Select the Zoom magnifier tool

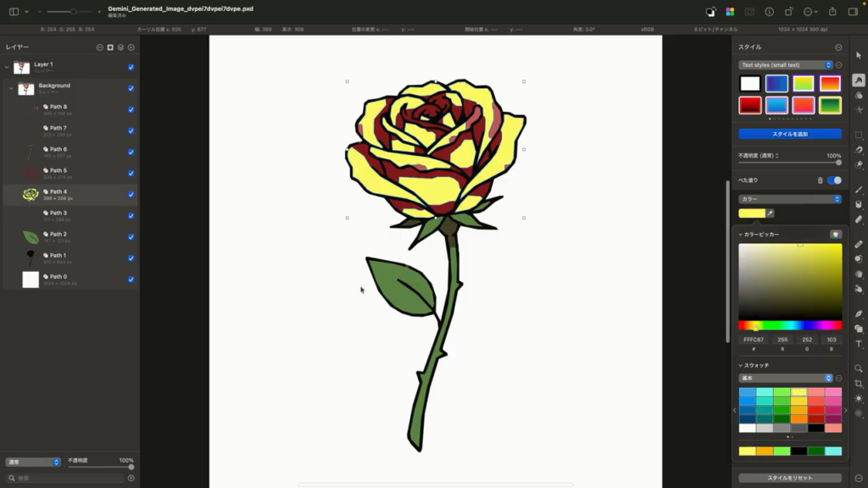[859, 369]
